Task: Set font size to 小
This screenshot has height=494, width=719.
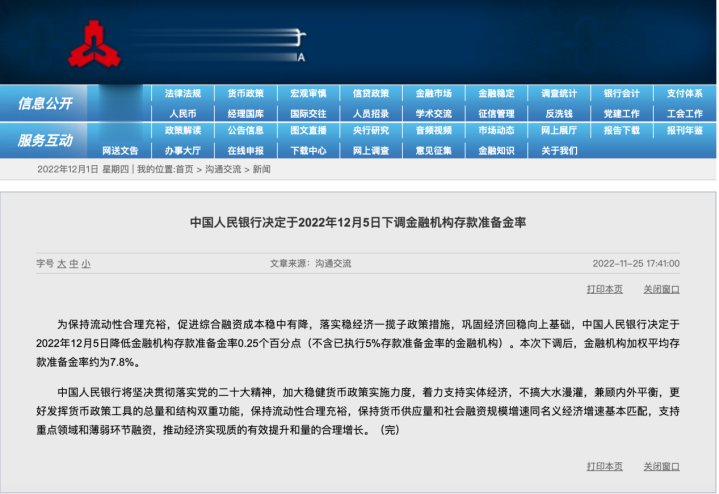Action: 86,264
